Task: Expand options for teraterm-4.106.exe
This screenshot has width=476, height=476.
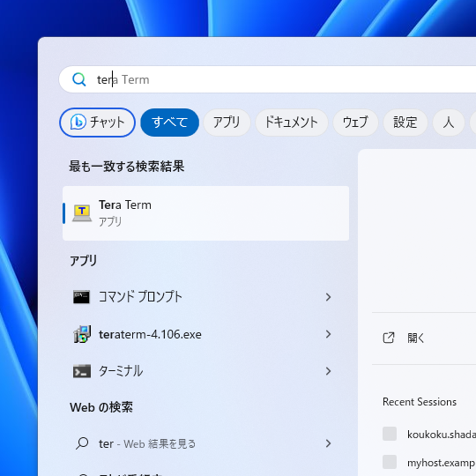Action: point(328,334)
